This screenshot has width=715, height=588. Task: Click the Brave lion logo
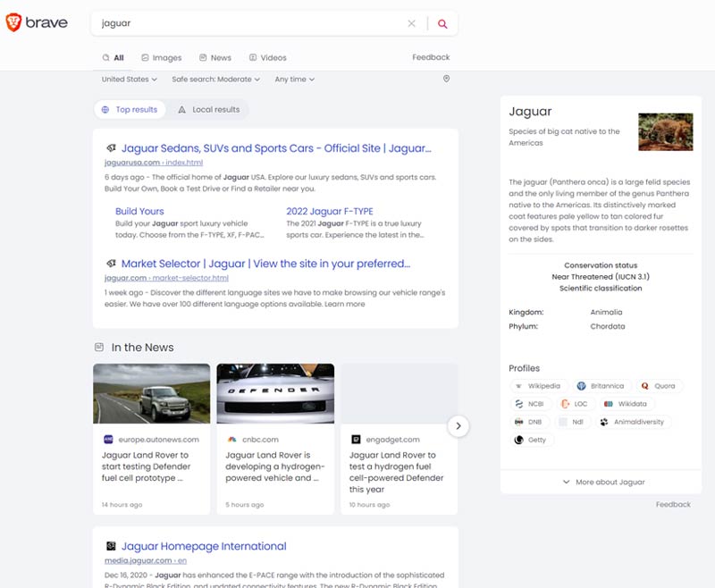tap(16, 23)
